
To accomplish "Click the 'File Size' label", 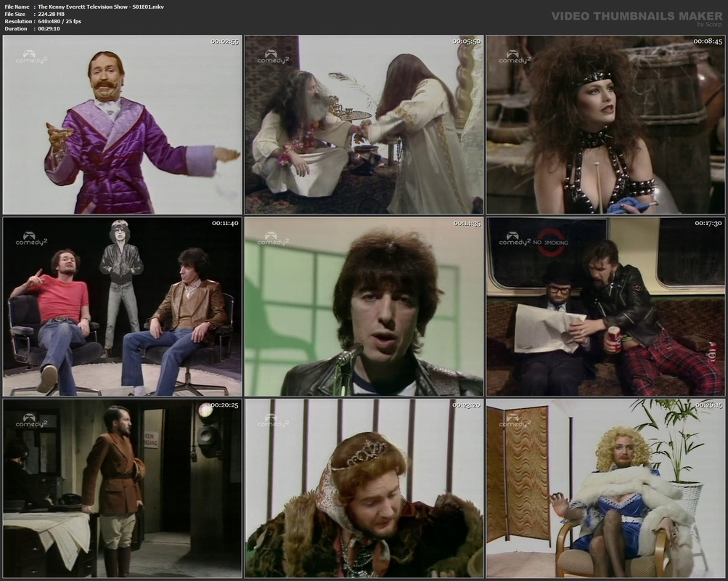I will [x=15, y=14].
